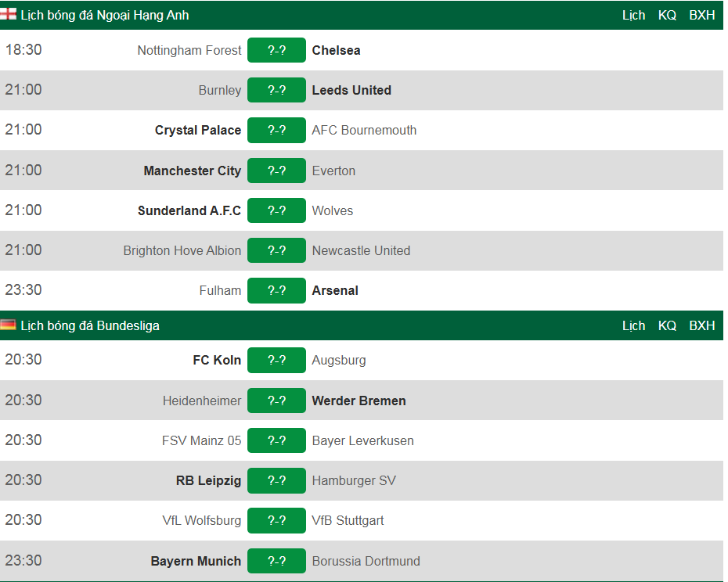Viewport: 728px width, 582px height.
Task: Click the RB Leipzig vs Hamburger score button
Action: click(x=276, y=480)
